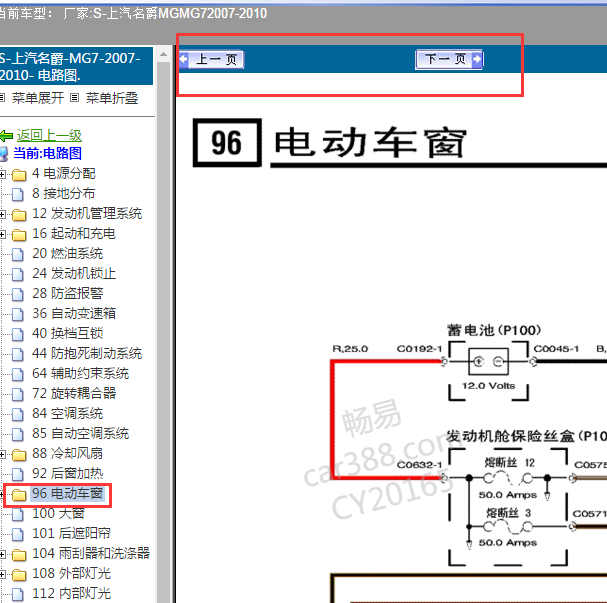Click folder icon of 4 电源分配

(x=19, y=175)
